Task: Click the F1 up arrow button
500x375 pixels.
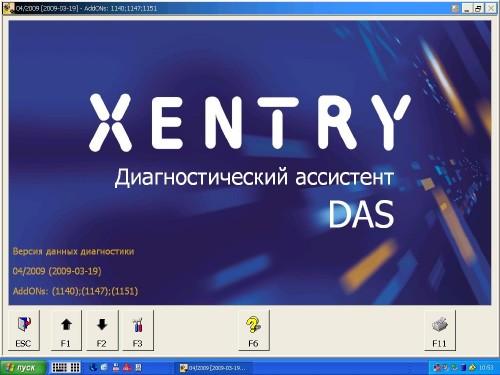Action: [x=66, y=330]
